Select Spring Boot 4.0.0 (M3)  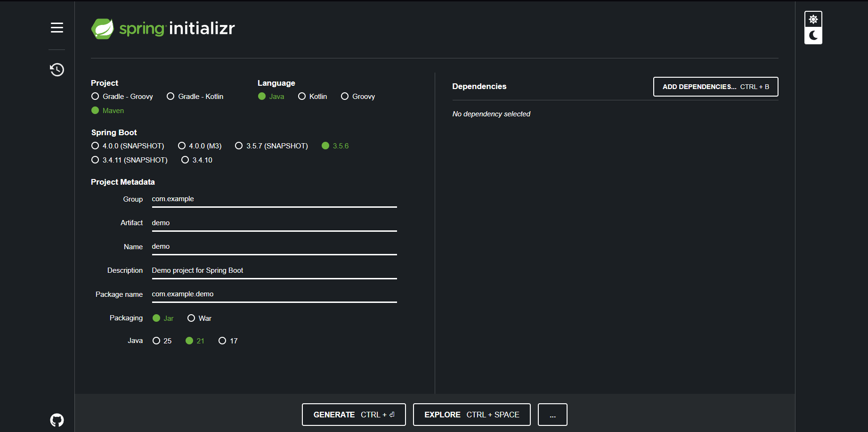coord(182,146)
